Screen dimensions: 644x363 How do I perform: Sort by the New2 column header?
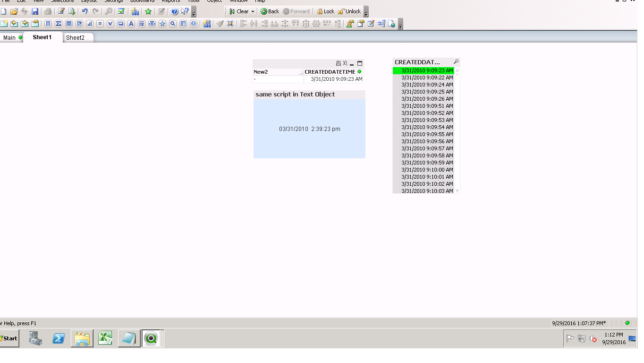(279, 72)
